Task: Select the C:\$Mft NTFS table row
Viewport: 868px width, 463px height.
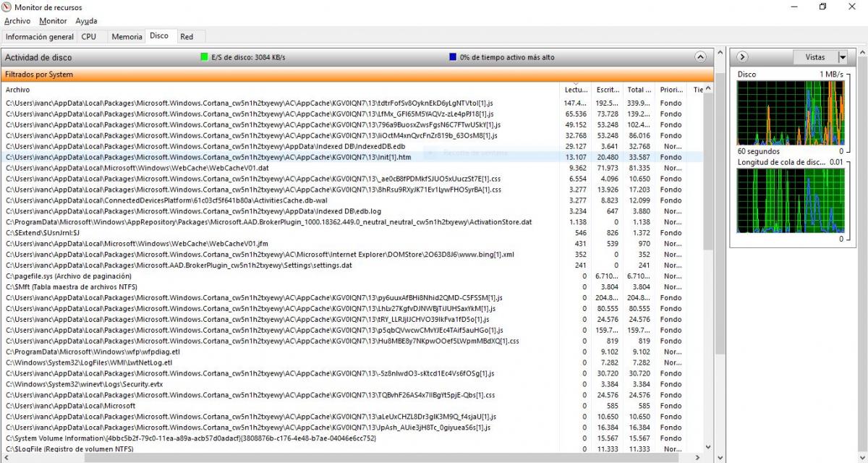Action: (x=352, y=287)
